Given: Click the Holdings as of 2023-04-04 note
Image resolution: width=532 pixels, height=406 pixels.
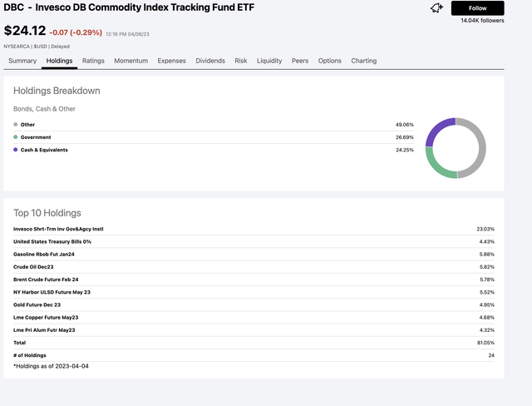Looking at the screenshot, I should click(x=51, y=366).
